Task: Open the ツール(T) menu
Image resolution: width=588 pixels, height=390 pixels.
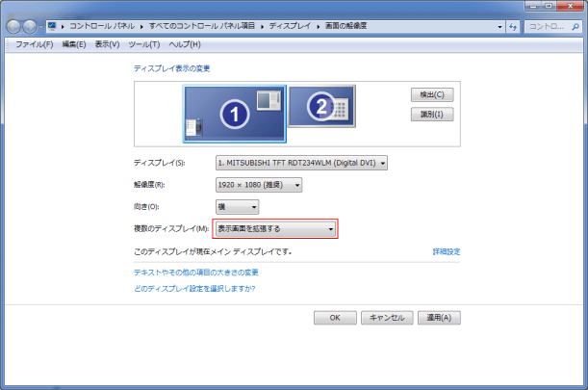Action: (x=144, y=44)
